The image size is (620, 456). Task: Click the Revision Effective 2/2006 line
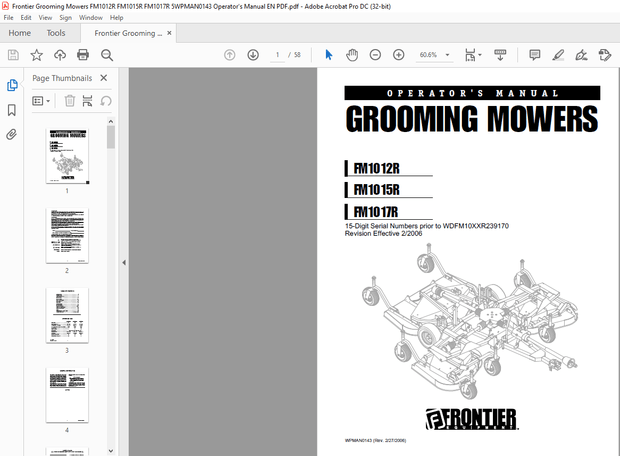383,234
